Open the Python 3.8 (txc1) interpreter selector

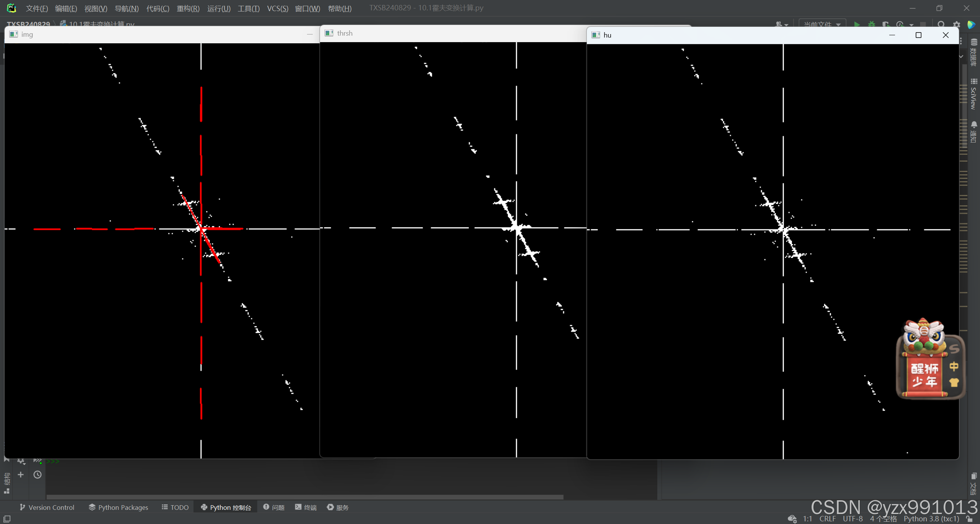pos(931,519)
